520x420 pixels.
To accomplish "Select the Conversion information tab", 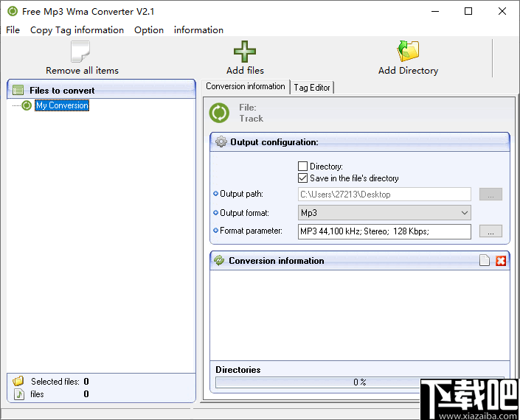I will click(x=246, y=86).
